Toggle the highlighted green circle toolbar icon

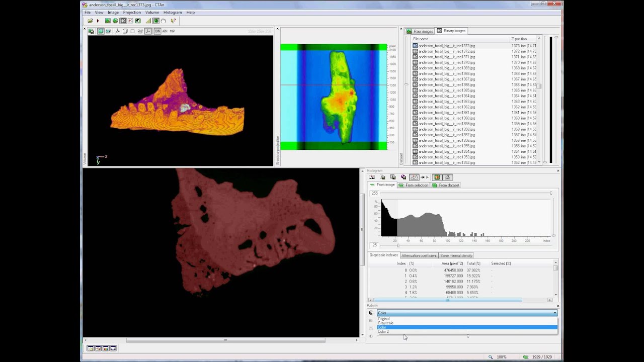(x=156, y=21)
